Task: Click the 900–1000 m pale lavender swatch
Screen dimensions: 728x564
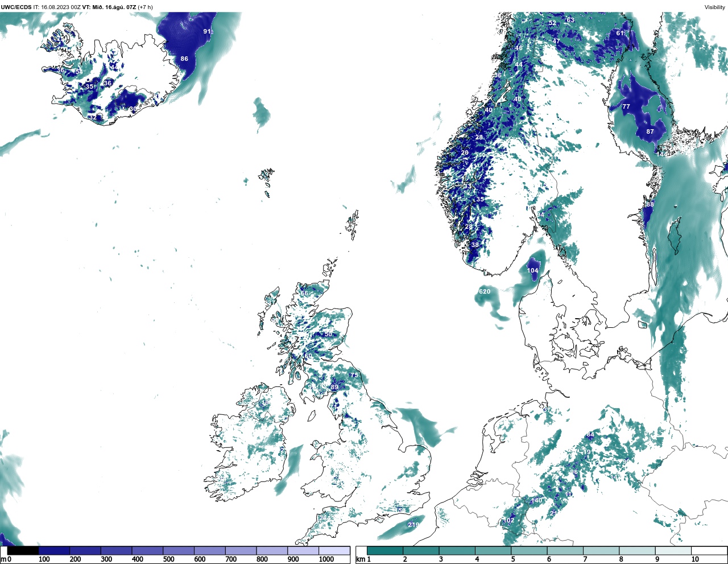Action: 303,550
